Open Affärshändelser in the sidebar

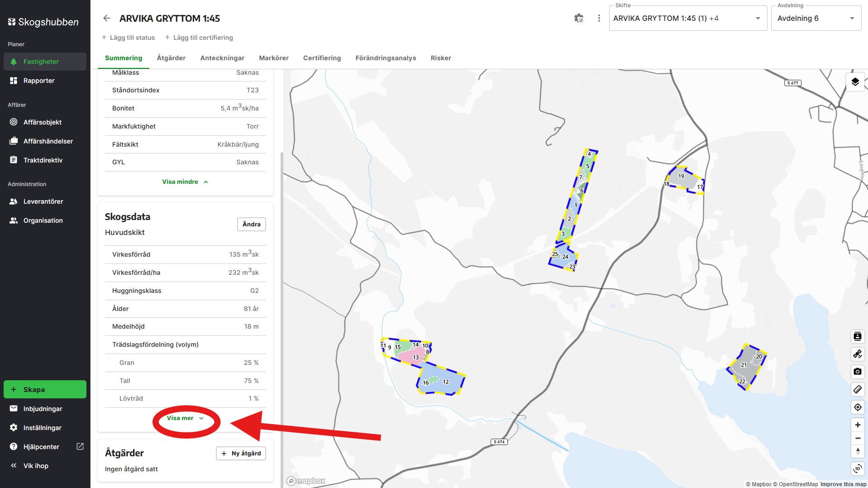(45, 141)
